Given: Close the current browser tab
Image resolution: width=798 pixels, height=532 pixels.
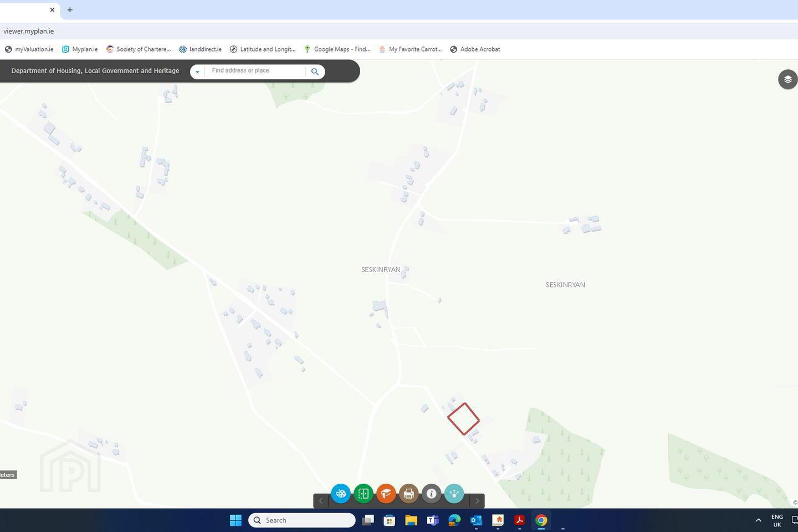Looking at the screenshot, I should (52, 10).
